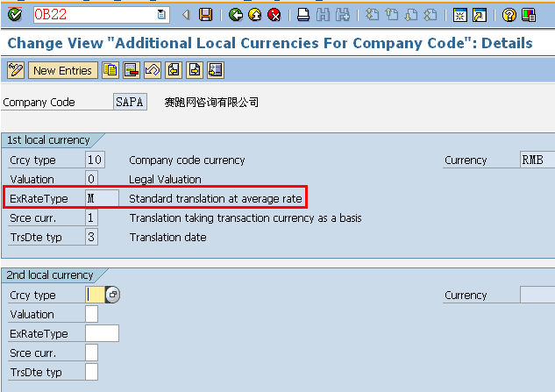Click the 1st local currency Srce curr. field
The height and width of the screenshot is (392, 555).
(91, 217)
